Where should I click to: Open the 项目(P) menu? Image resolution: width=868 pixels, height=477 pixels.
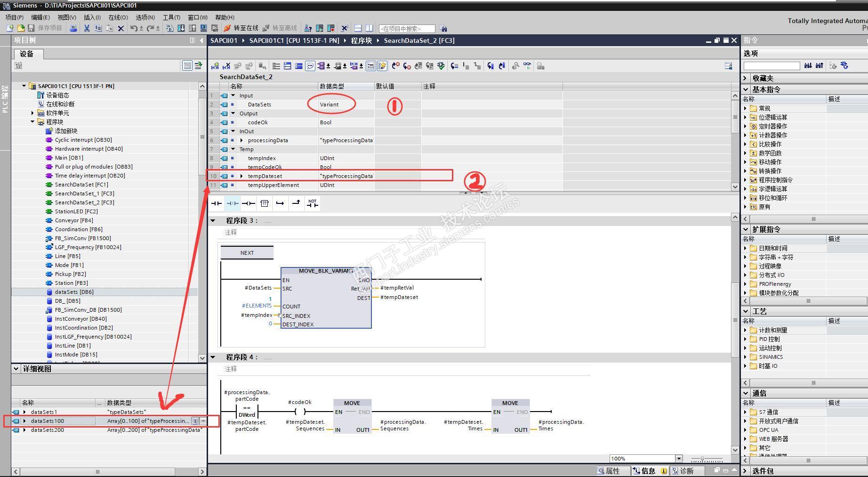(x=15, y=17)
